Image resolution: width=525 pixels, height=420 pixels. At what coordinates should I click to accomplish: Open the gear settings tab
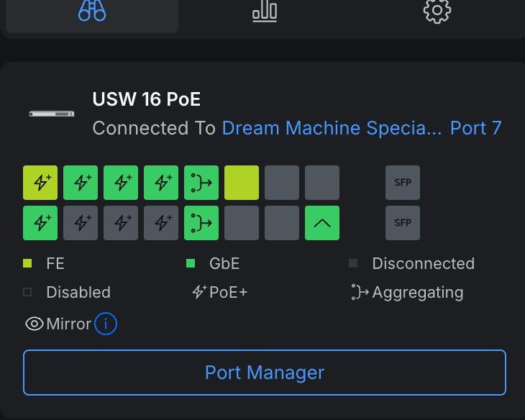[437, 11]
